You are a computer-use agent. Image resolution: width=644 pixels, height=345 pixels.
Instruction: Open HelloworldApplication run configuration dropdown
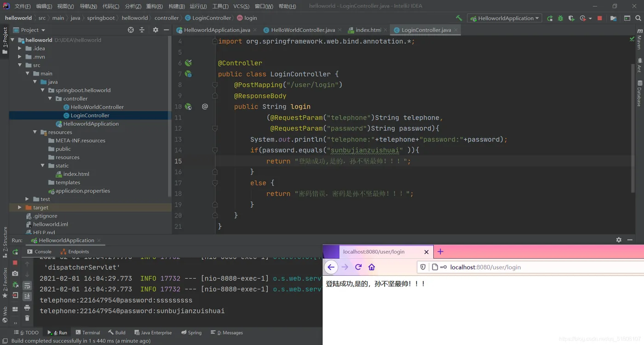(x=505, y=18)
